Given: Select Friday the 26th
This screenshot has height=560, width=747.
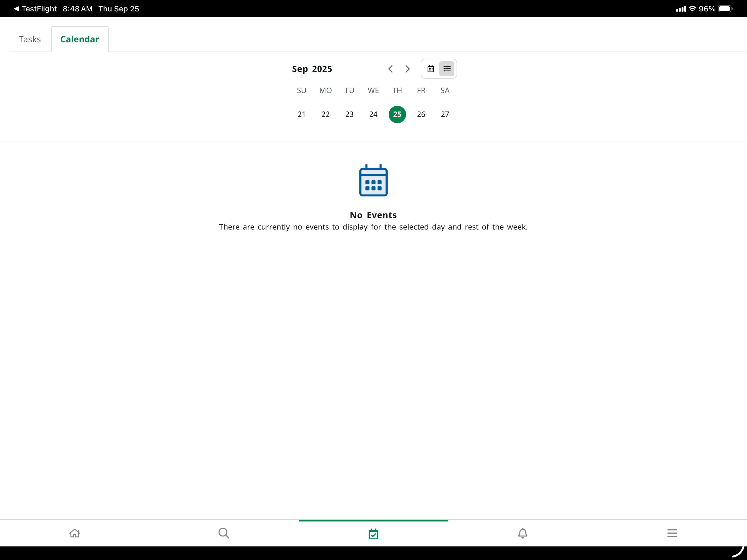Looking at the screenshot, I should [421, 114].
